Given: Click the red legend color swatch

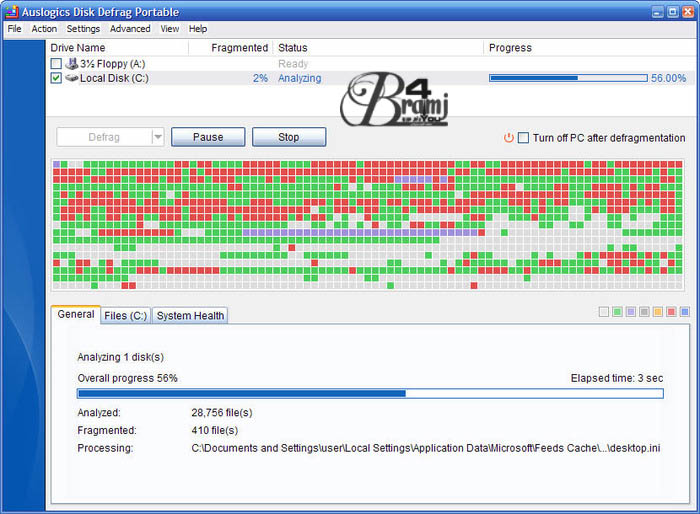Looking at the screenshot, I should [x=671, y=312].
